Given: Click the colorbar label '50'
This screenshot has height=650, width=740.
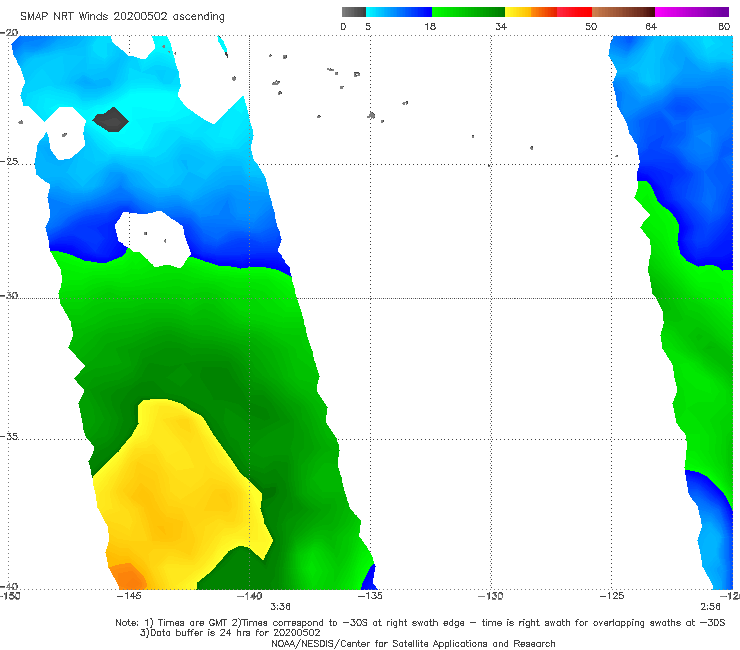Looking at the screenshot, I should point(591,26).
